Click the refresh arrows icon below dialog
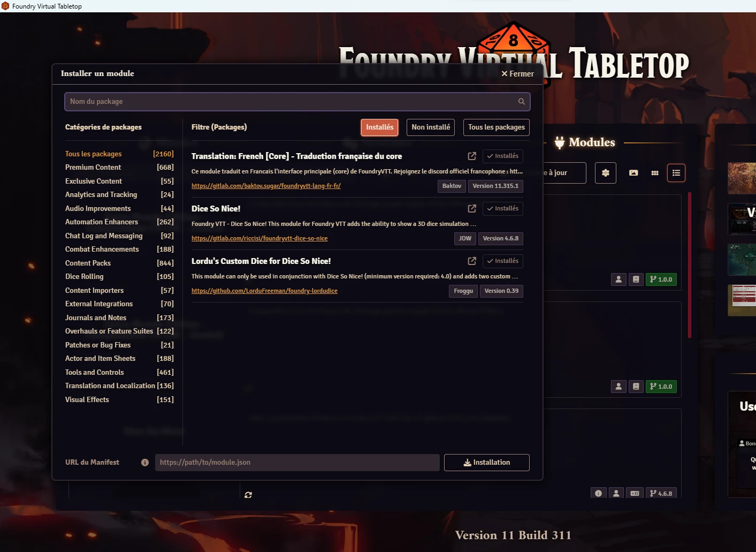 pyautogui.click(x=248, y=495)
